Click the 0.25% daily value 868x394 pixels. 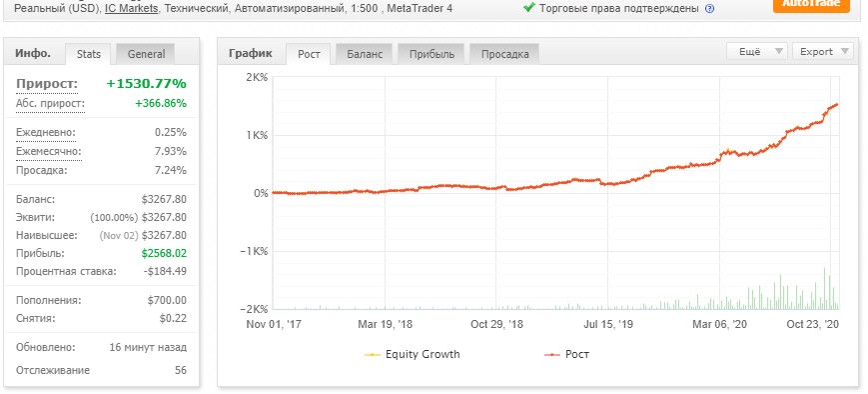pos(171,132)
